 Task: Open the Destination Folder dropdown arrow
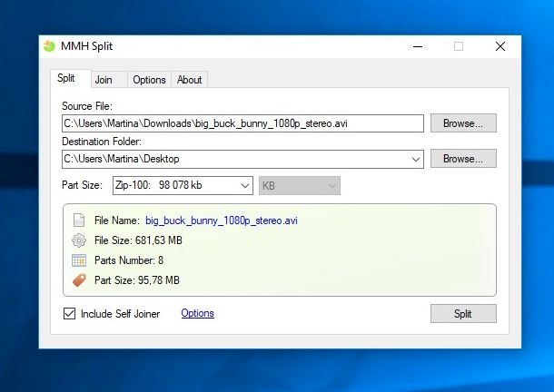416,159
